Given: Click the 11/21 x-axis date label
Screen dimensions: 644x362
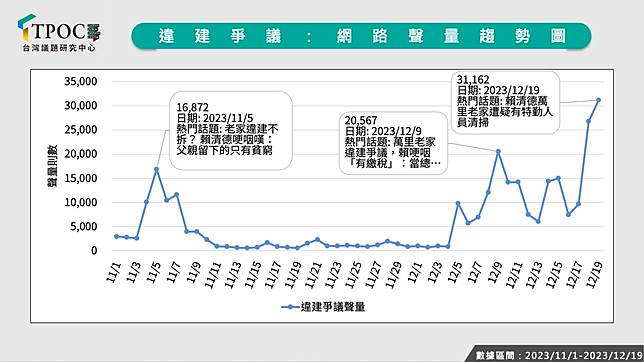Looking at the screenshot, I should click(x=314, y=275).
